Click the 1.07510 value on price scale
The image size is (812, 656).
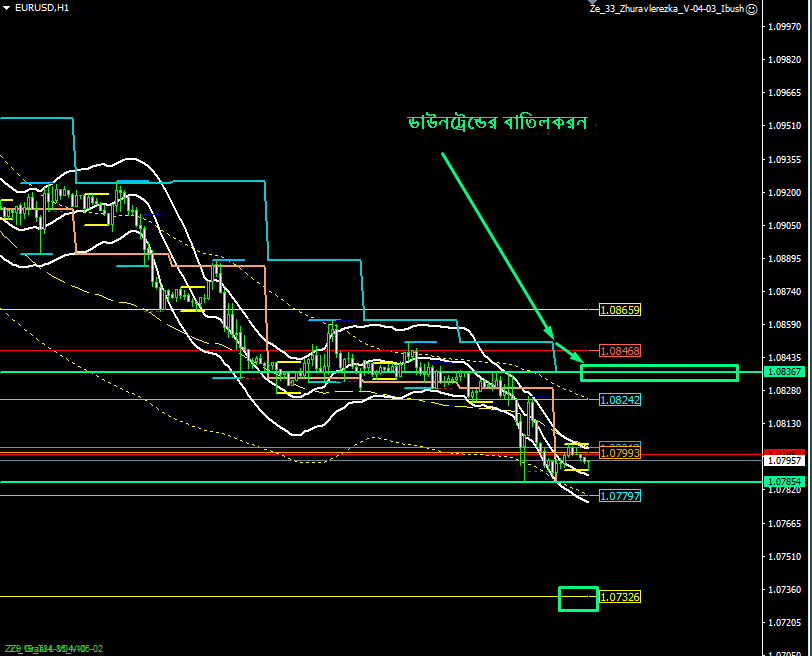coord(783,556)
